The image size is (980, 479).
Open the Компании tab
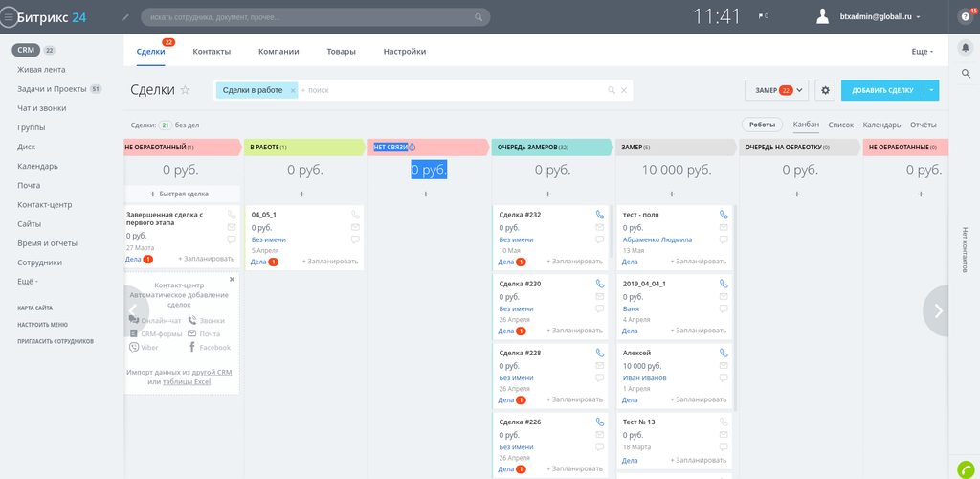pos(278,52)
